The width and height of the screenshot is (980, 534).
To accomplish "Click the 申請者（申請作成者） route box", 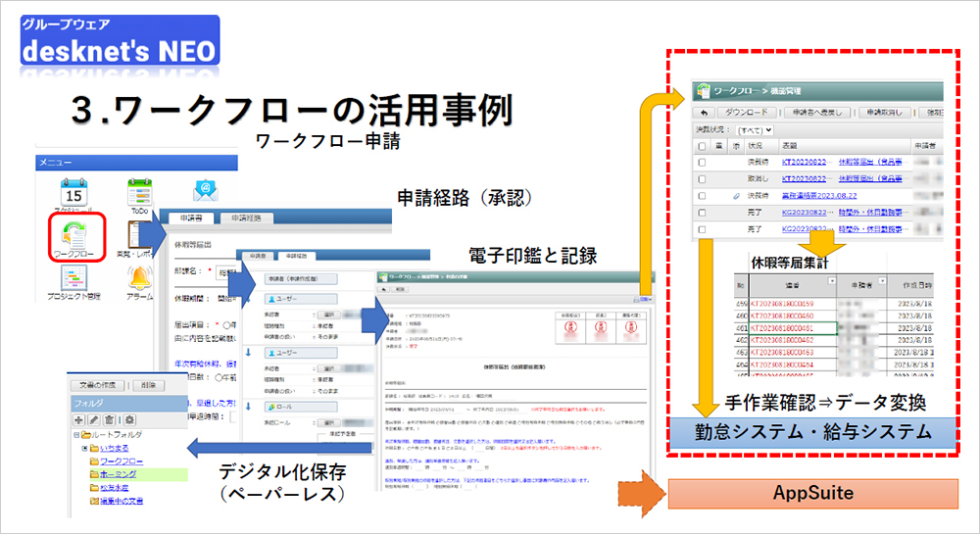I will coord(301,279).
